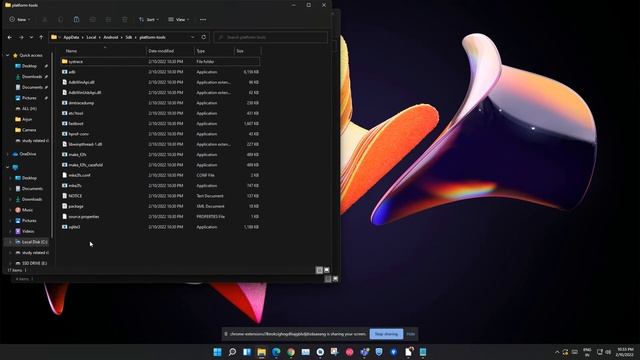Open the Sort options dropdown

[149, 20]
